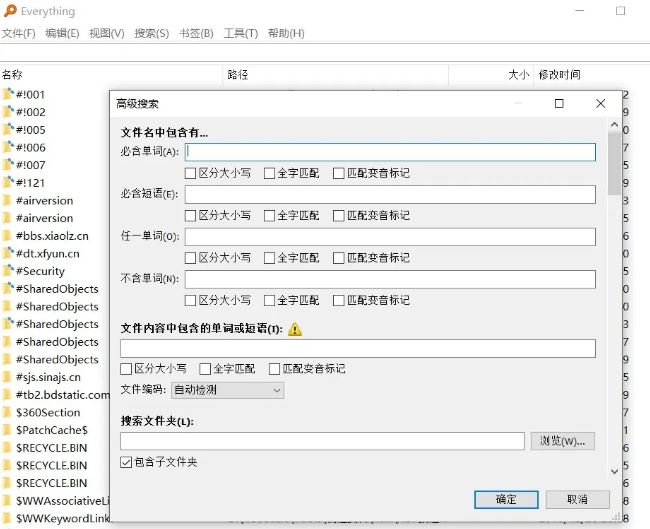Click the 确定 button
Image resolution: width=650 pixels, height=529 pixels.
coord(506,498)
